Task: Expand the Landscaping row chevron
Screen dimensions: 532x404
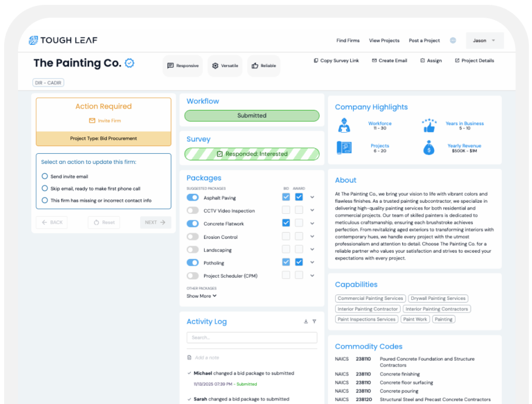Action: pos(312,249)
